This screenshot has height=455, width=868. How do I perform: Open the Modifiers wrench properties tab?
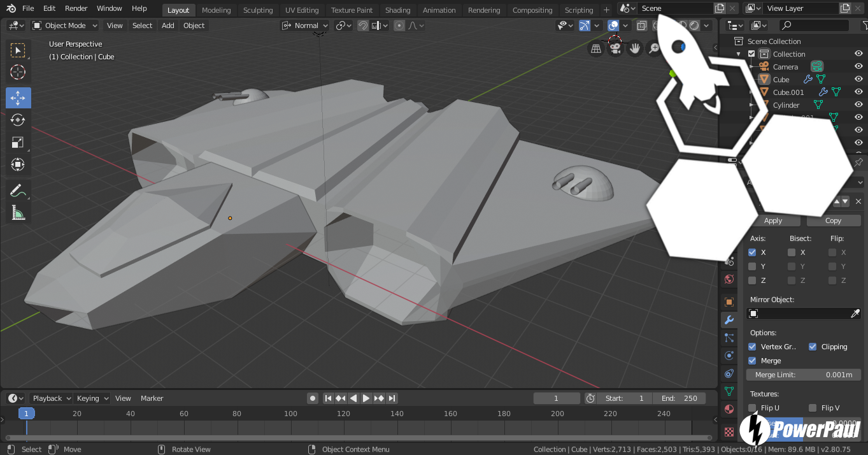729,320
